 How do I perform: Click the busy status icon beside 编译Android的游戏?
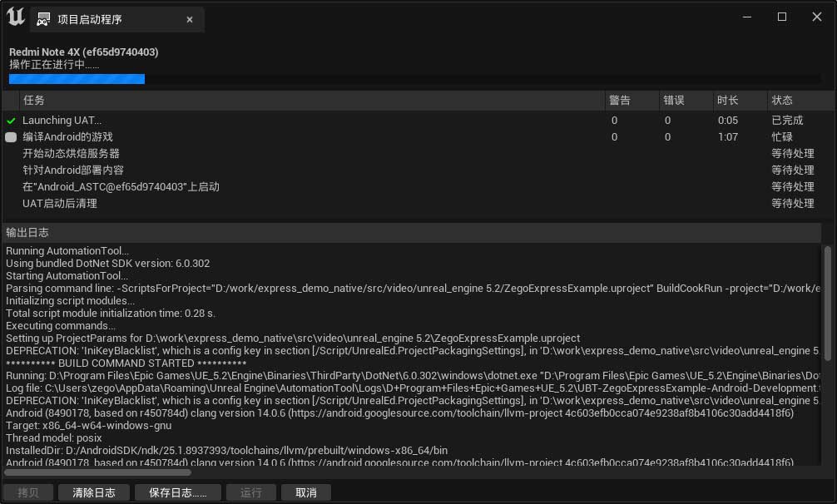[11, 137]
